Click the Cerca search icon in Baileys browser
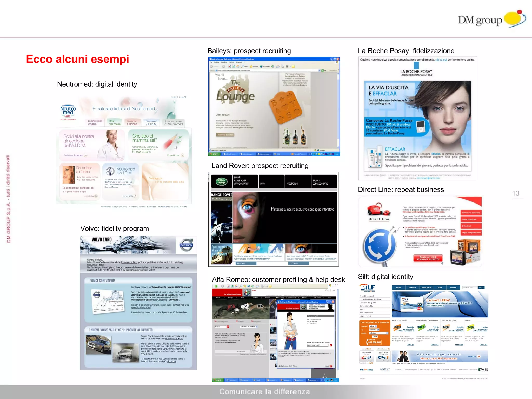 [243, 66]
